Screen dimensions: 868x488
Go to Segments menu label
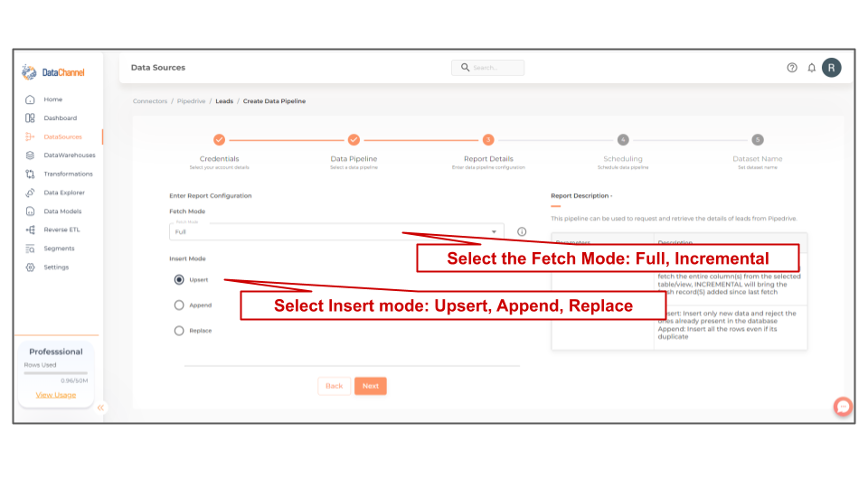60,249
